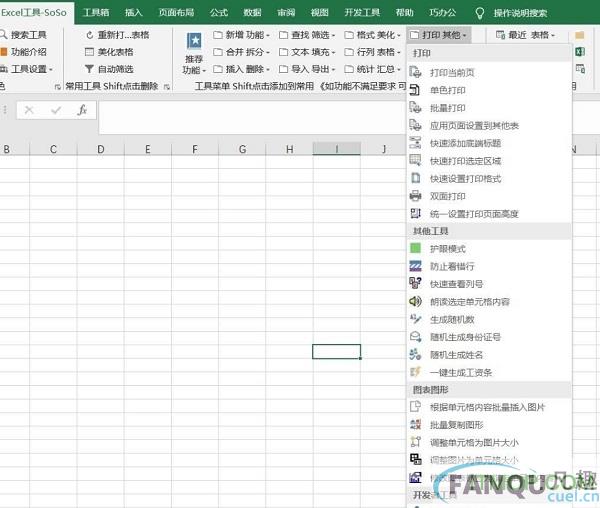Image resolution: width=600 pixels, height=508 pixels.
Task: Open the 行列 表格 dropdown
Action: pos(372,52)
